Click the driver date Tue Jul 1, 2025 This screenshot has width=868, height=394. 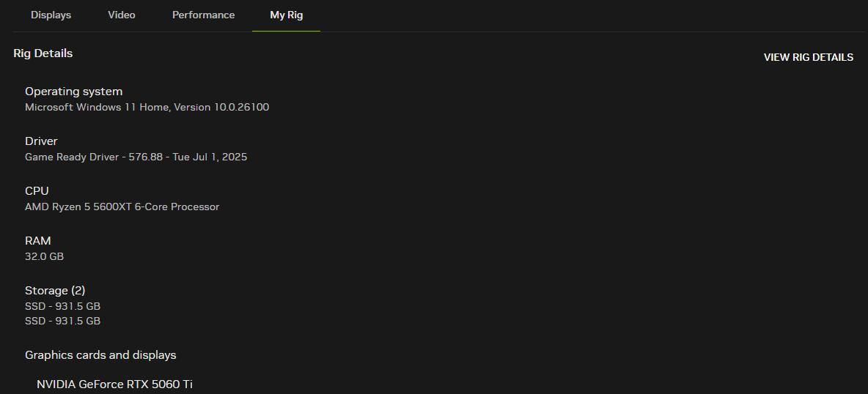210,157
